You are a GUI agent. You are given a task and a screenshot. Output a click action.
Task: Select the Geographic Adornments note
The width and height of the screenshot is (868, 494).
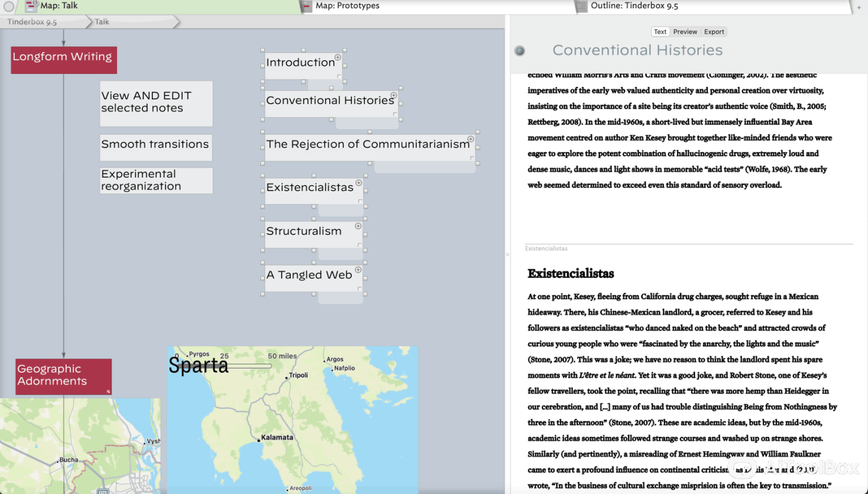[63, 375]
